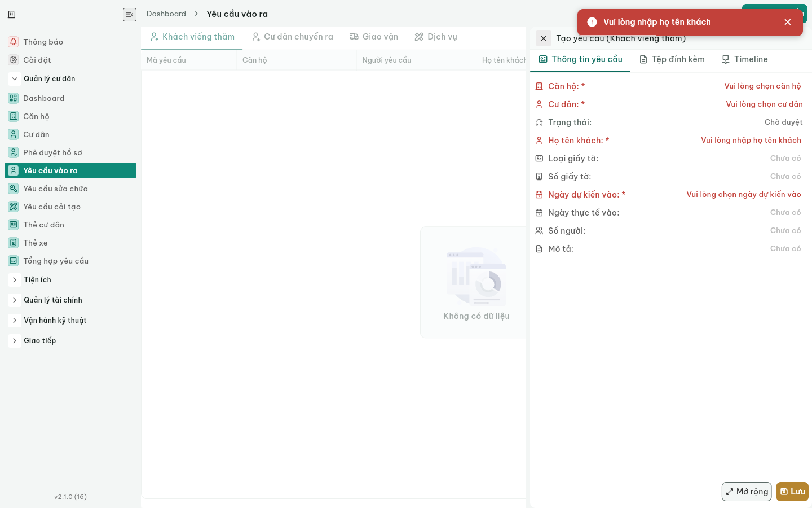Select Thông tin yêu cầu tab
The width and height of the screenshot is (812, 508).
tap(581, 59)
